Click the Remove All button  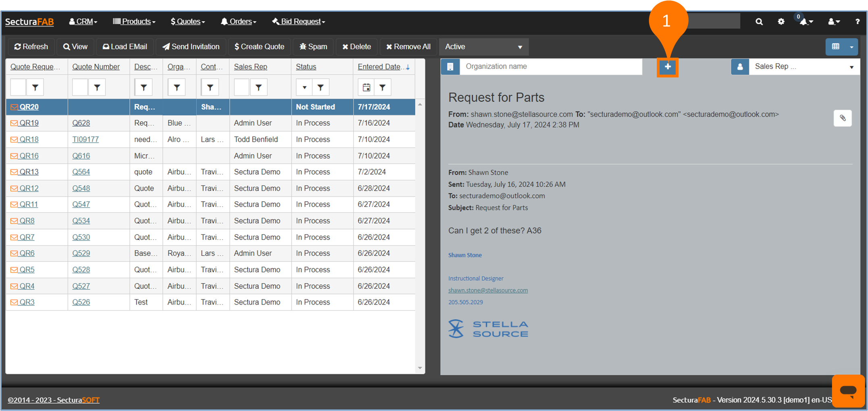[408, 47]
